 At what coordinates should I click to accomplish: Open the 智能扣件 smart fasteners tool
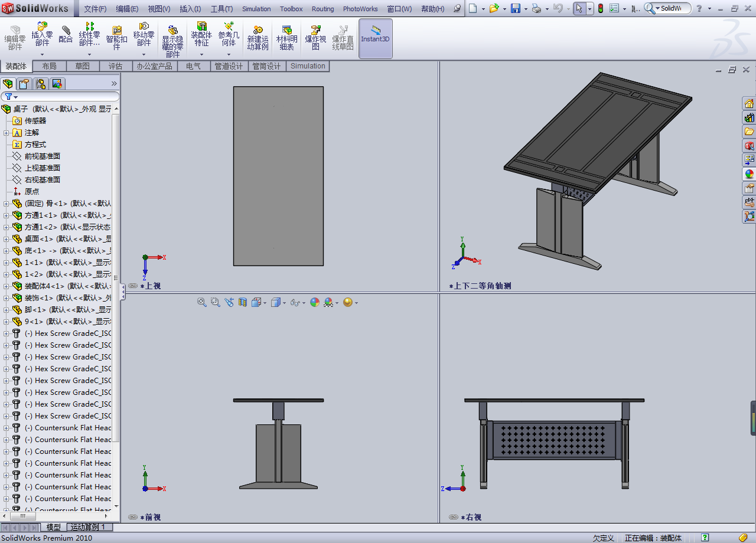click(117, 38)
